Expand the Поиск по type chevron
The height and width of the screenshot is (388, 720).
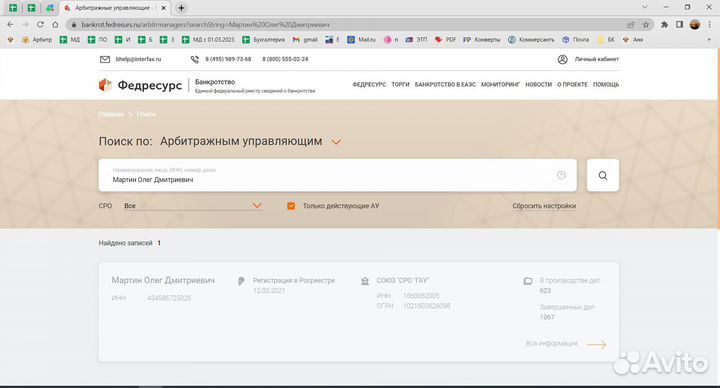336,142
